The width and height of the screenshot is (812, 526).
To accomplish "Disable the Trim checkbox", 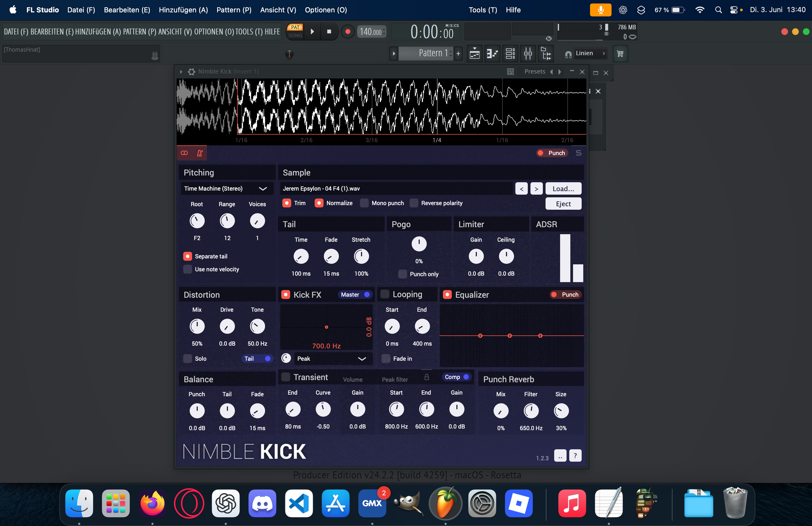I will tap(287, 203).
